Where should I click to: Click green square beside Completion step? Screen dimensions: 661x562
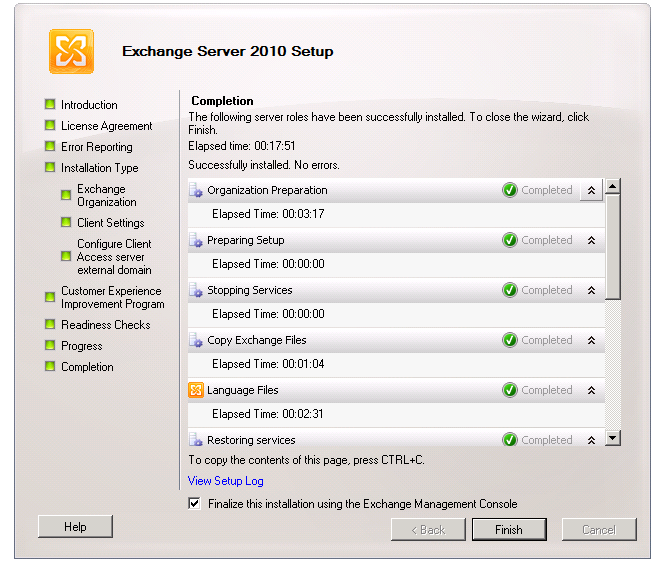[50, 366]
